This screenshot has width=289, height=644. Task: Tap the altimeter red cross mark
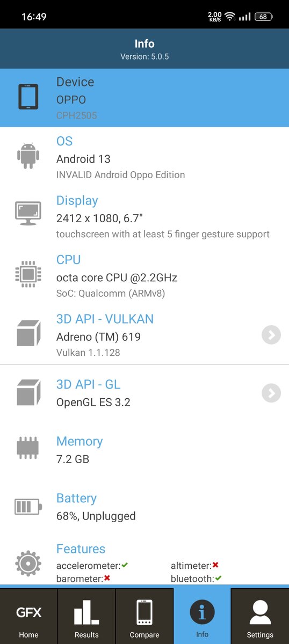(x=215, y=565)
